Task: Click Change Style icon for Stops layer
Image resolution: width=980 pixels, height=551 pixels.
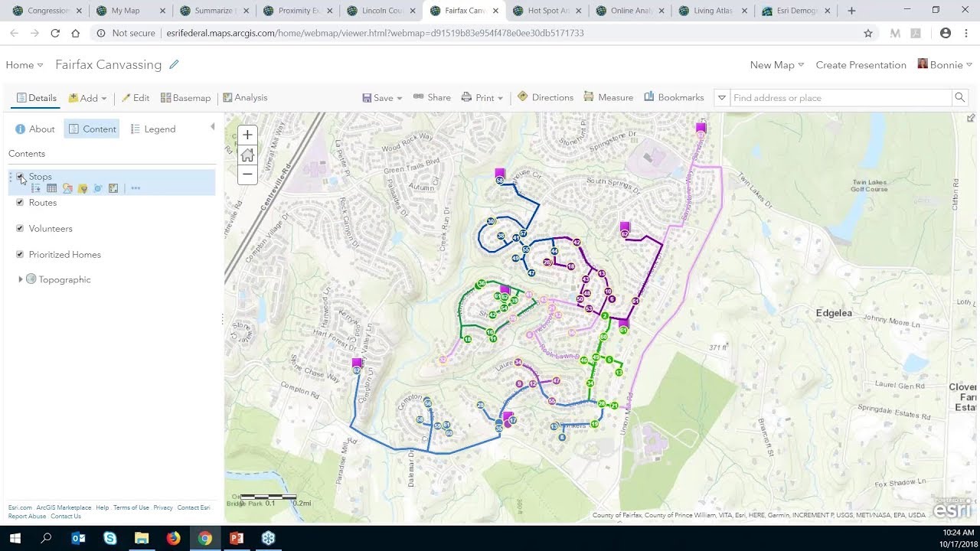Action: click(67, 188)
